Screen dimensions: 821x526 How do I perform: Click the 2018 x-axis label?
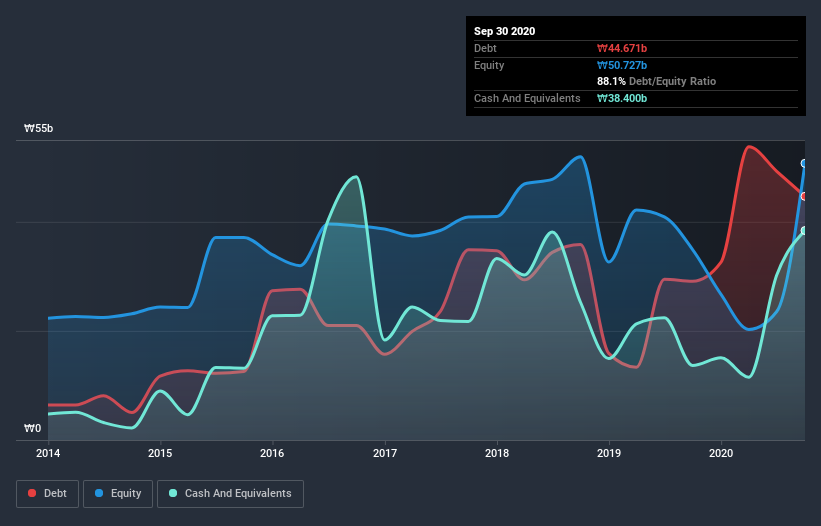point(497,453)
